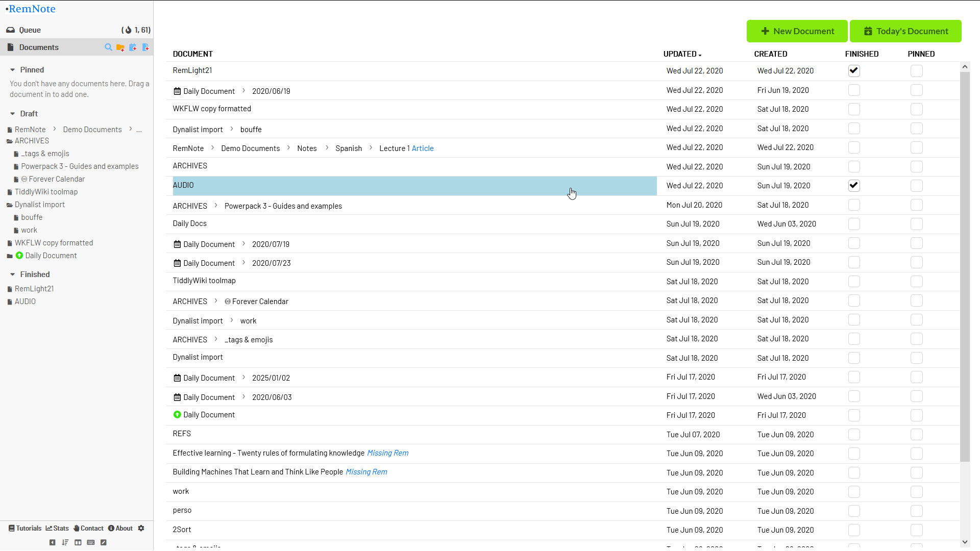Collapse the Pinned sidebar section
The height and width of the screenshot is (551, 980).
(x=13, y=70)
